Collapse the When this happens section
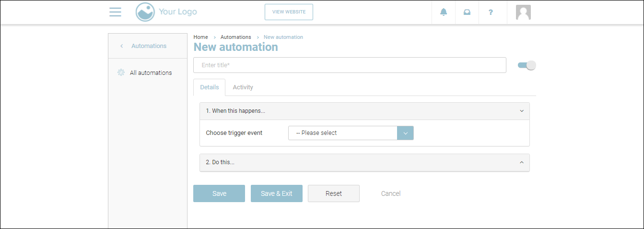 point(522,111)
